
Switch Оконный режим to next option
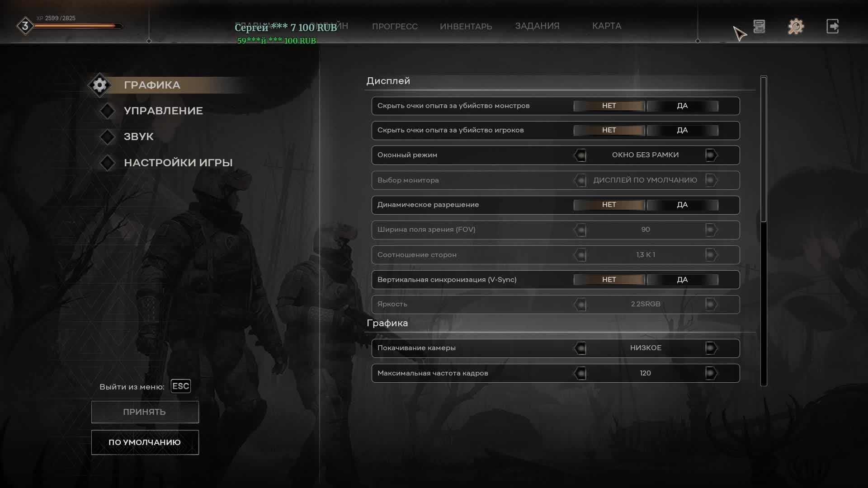pyautogui.click(x=711, y=155)
